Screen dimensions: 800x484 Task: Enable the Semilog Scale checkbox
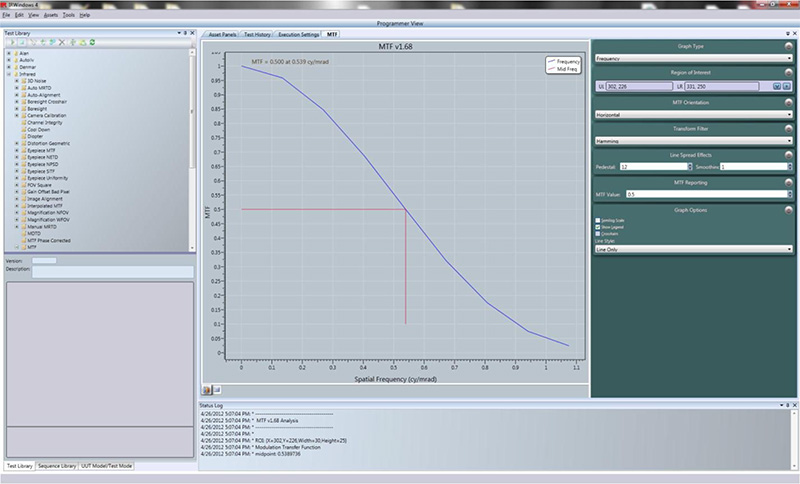click(x=598, y=221)
